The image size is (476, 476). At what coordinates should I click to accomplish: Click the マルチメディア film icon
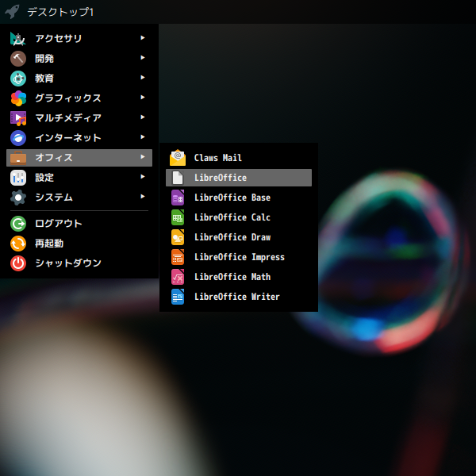[x=18, y=118]
